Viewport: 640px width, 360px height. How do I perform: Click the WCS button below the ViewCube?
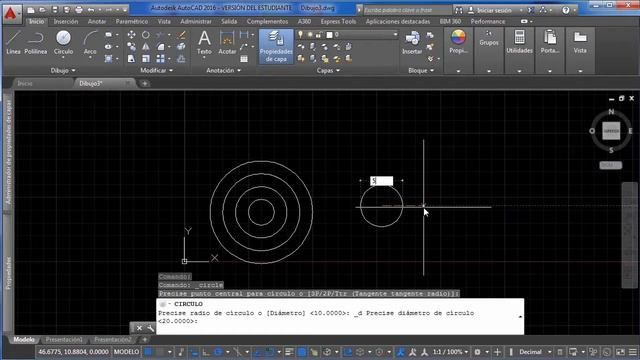coord(611,165)
